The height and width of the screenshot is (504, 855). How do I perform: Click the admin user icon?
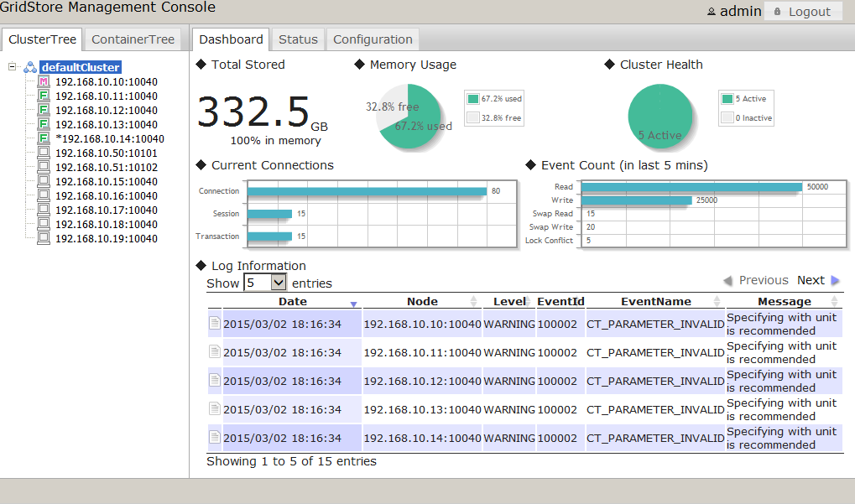tap(712, 12)
